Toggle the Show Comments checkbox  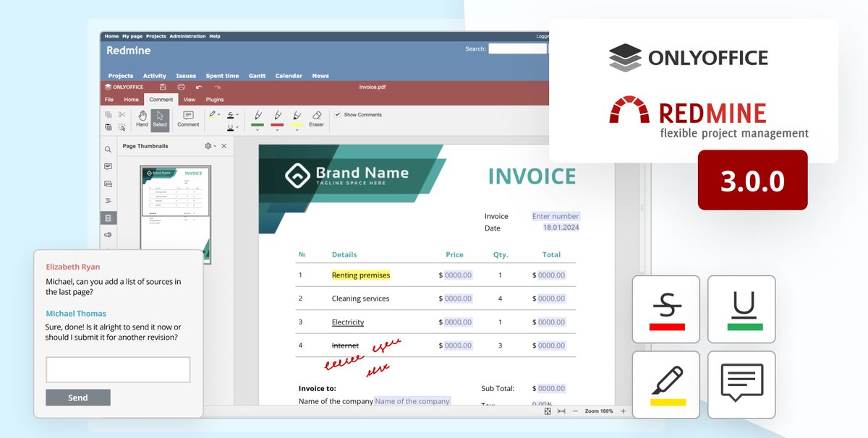click(x=337, y=114)
